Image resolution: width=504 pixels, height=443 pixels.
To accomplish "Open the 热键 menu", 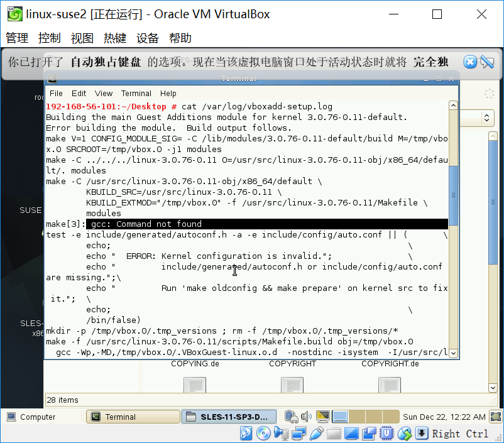I will (x=115, y=38).
